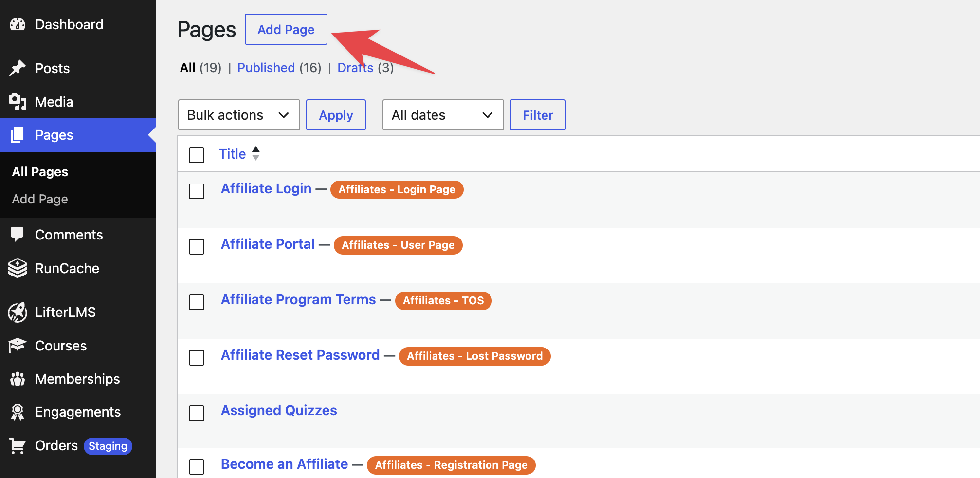Image resolution: width=980 pixels, height=478 pixels.
Task: Tick the Affiliate Reset Password checkbox
Action: (x=197, y=358)
